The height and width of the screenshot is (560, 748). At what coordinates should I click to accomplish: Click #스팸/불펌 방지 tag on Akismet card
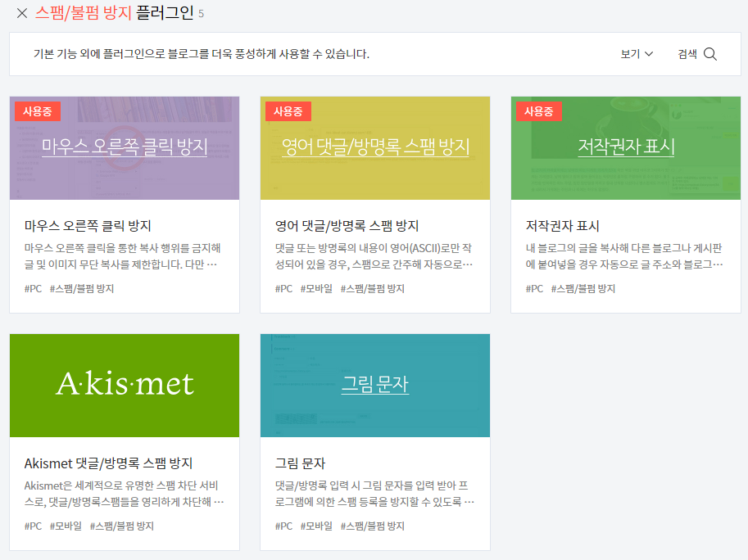coord(121,526)
